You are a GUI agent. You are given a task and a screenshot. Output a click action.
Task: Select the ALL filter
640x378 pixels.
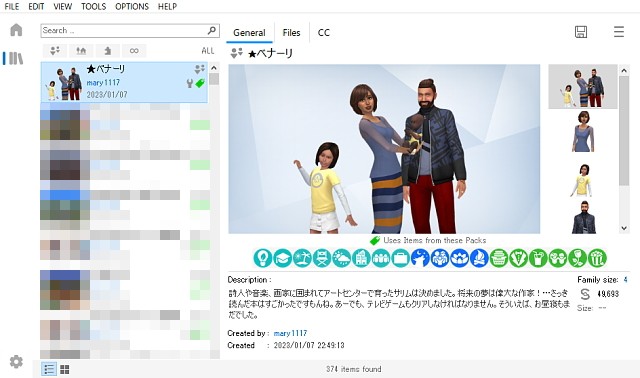click(208, 51)
